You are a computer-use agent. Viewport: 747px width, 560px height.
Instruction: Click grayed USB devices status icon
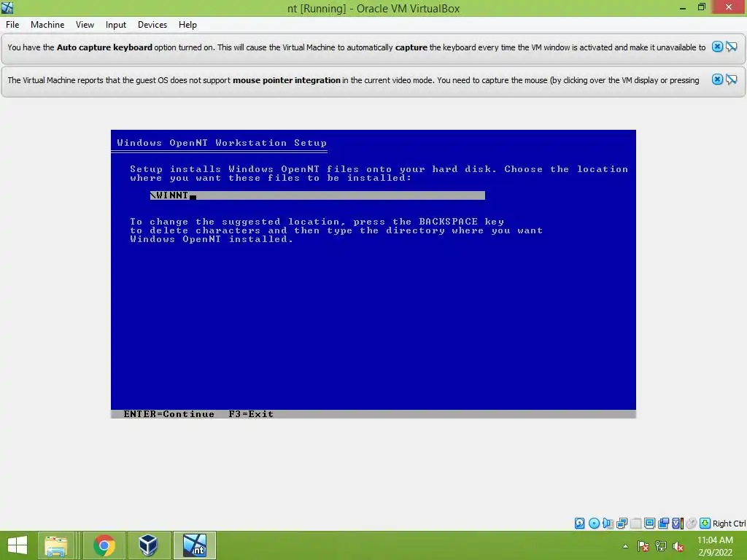tap(635, 524)
